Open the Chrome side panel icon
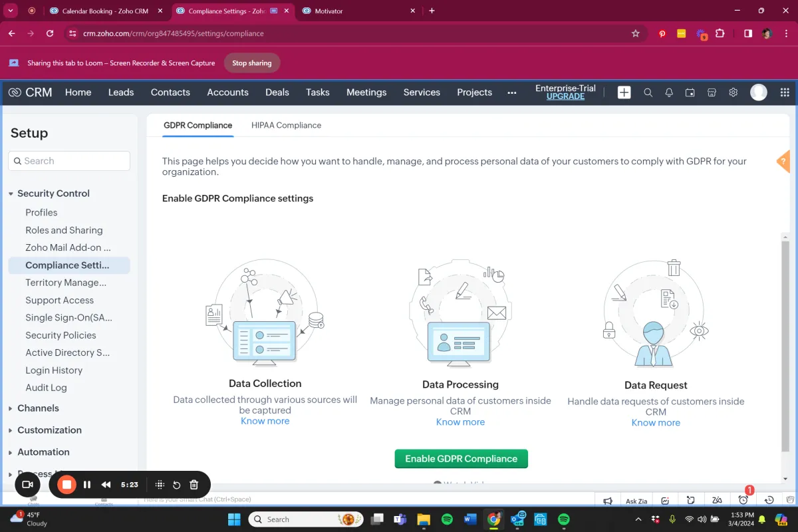This screenshot has width=798, height=532. pos(748,33)
